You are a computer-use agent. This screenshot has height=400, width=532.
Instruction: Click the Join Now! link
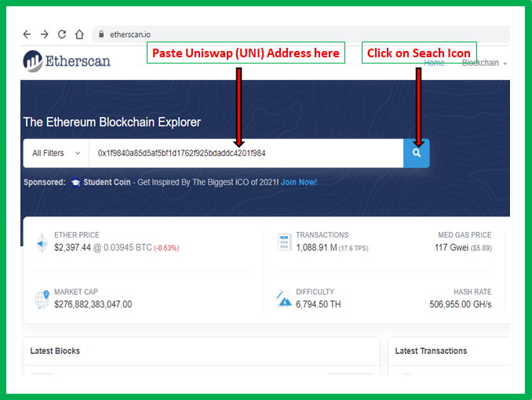[x=299, y=182]
